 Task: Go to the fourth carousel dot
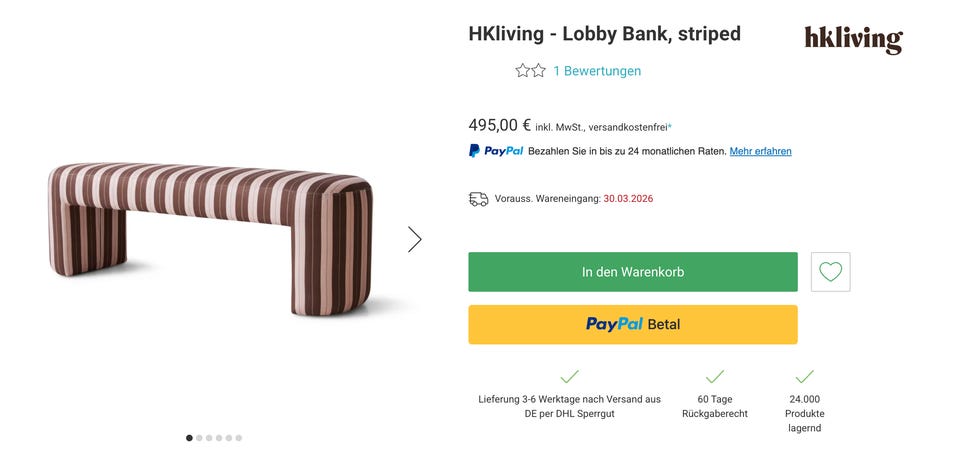pyautogui.click(x=219, y=438)
